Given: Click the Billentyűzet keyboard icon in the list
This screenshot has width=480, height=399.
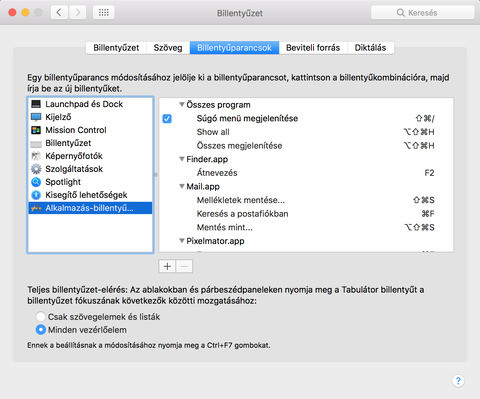Looking at the screenshot, I should 36,144.
